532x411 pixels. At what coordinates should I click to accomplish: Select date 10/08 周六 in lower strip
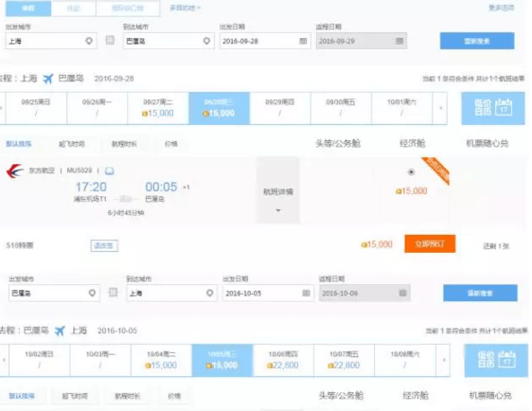pyautogui.click(x=405, y=360)
